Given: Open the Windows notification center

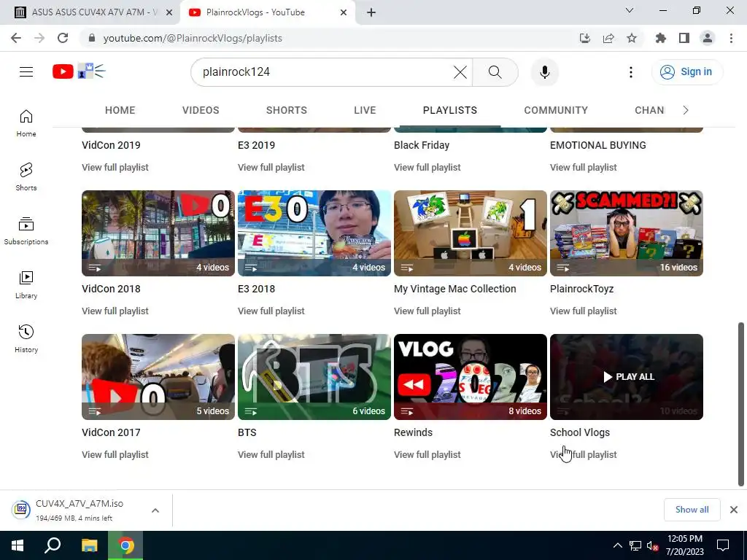Looking at the screenshot, I should pyautogui.click(x=723, y=545).
